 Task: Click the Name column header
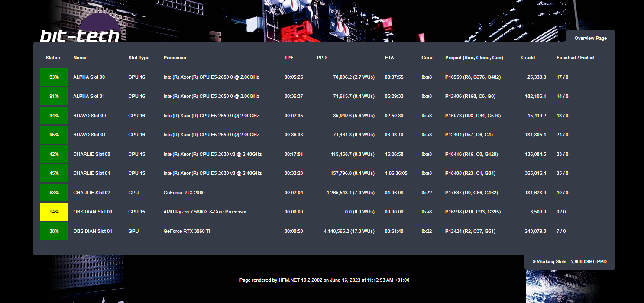tap(80, 58)
